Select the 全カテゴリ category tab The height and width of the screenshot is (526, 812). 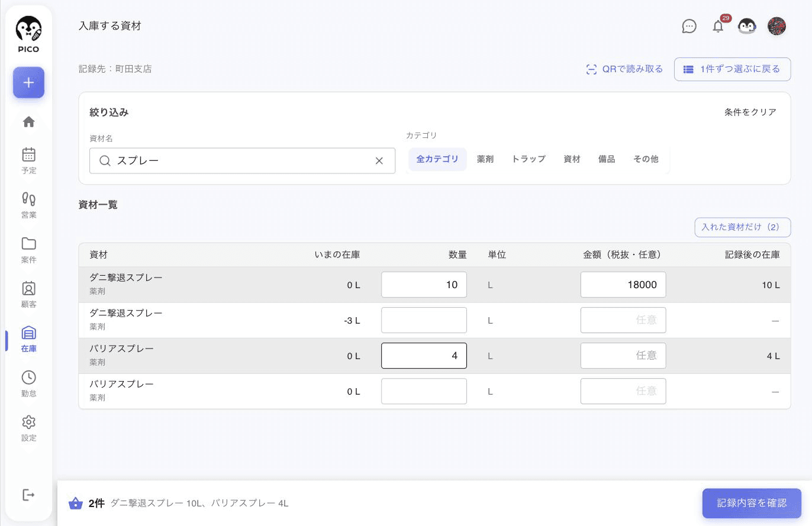click(x=437, y=159)
